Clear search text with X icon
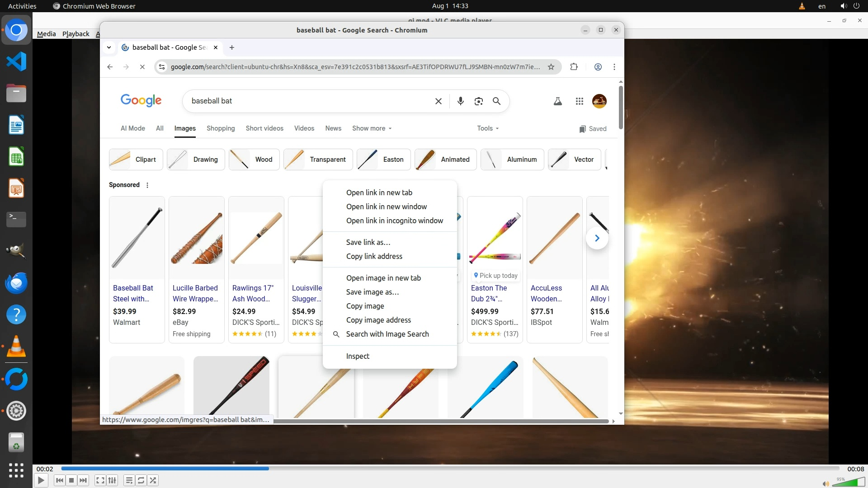868x488 pixels. point(438,101)
